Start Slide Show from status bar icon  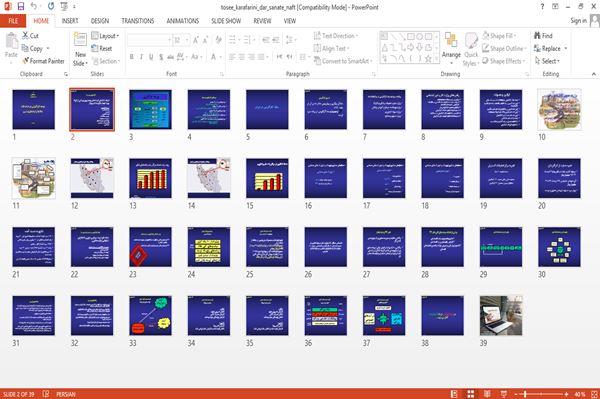coord(504,394)
